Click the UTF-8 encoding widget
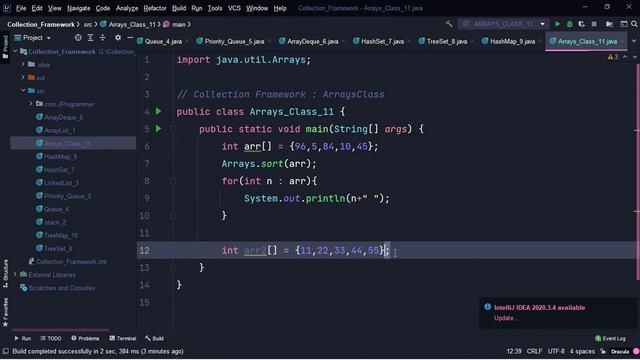Screen dimensions: 640x360 556,351
